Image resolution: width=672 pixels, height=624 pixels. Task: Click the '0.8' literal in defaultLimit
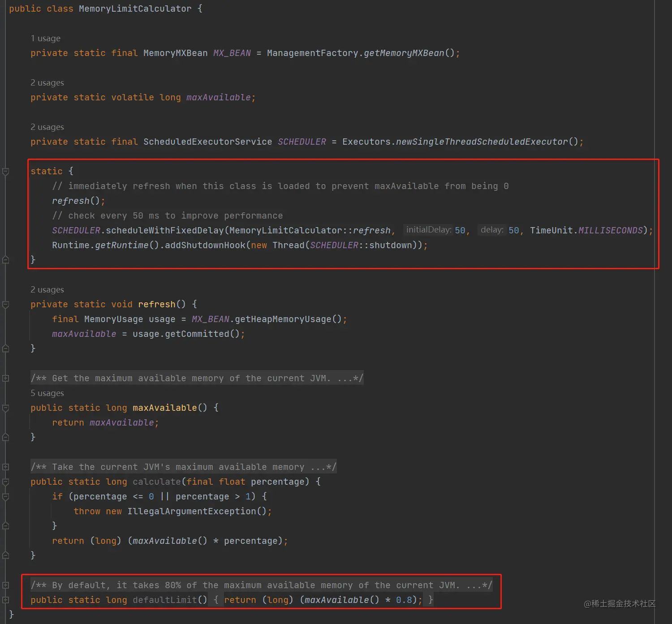coord(404,600)
